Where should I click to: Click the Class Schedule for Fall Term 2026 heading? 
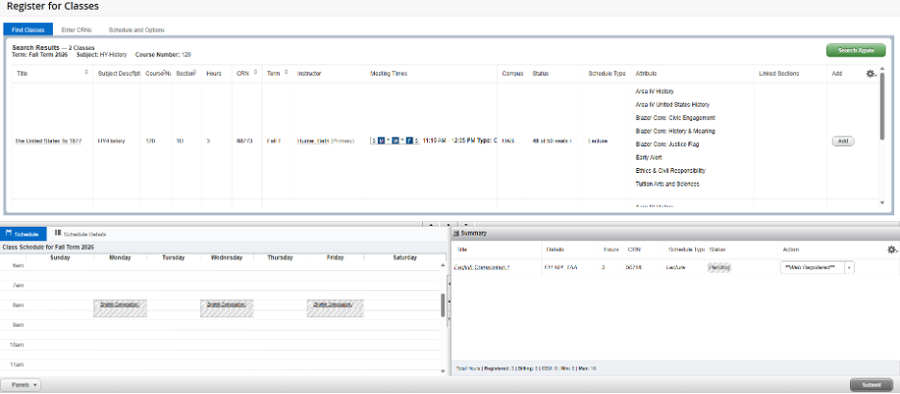[x=48, y=247]
